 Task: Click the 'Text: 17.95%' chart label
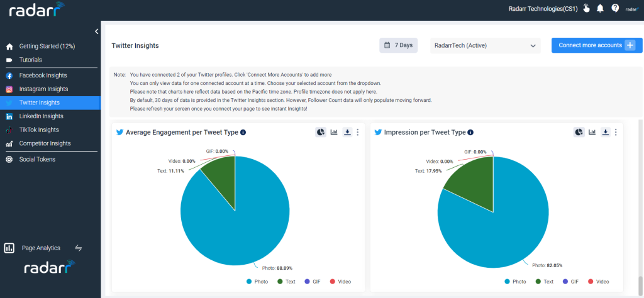coord(428,171)
